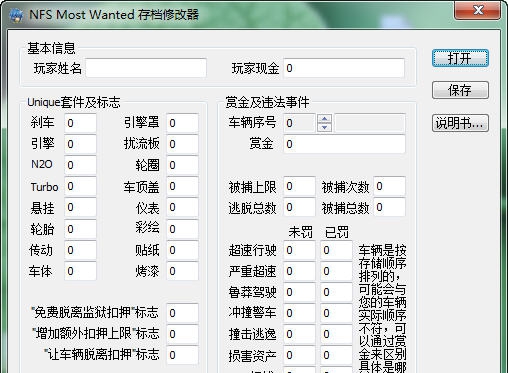Click the N2O value field

click(80, 165)
